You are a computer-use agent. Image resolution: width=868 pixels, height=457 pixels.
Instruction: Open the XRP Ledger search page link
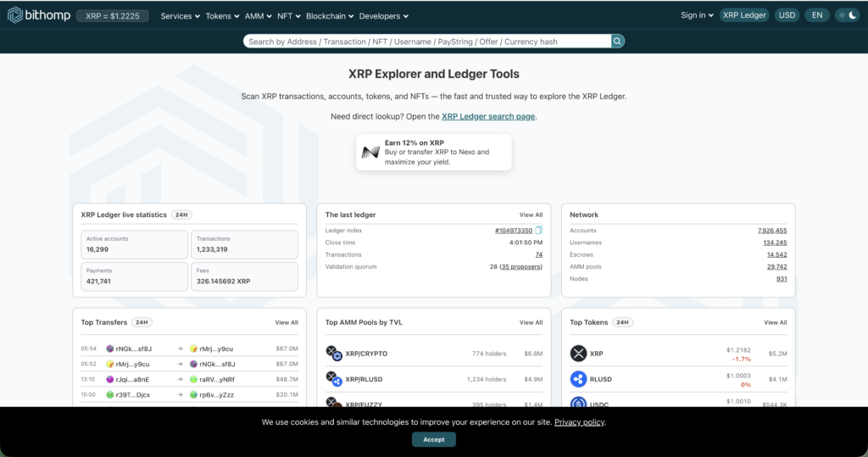click(x=488, y=116)
